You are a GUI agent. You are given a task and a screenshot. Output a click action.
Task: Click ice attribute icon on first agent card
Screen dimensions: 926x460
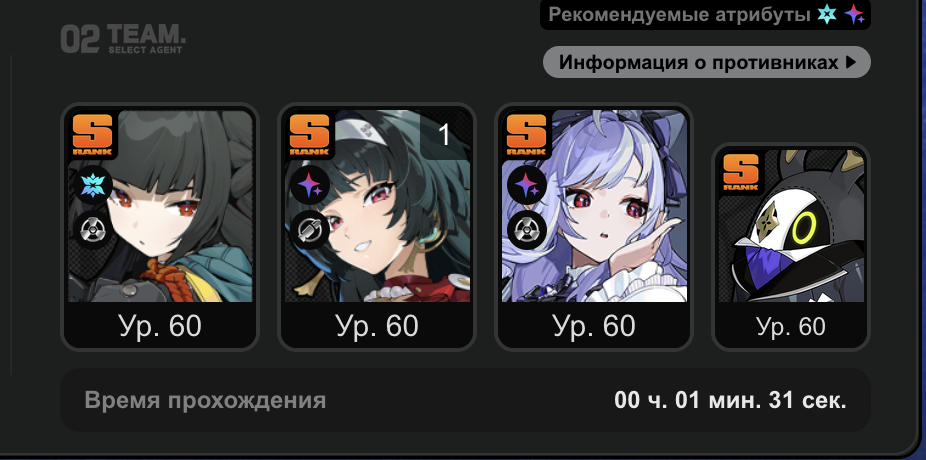pyautogui.click(x=93, y=185)
